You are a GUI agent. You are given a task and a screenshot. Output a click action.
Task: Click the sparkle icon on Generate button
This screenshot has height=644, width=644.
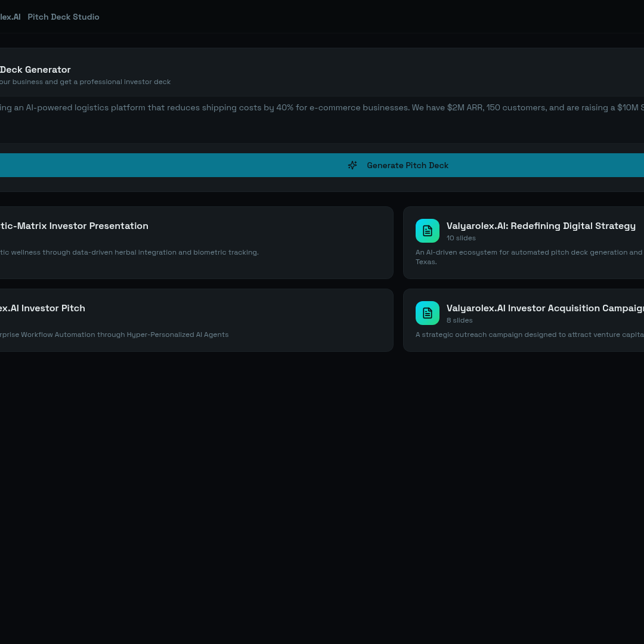coord(352,165)
